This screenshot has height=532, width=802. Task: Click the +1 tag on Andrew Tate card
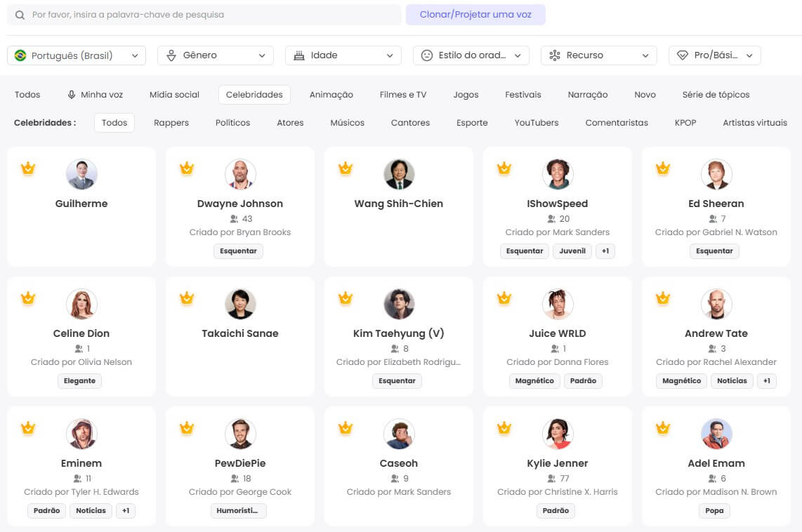[767, 381]
